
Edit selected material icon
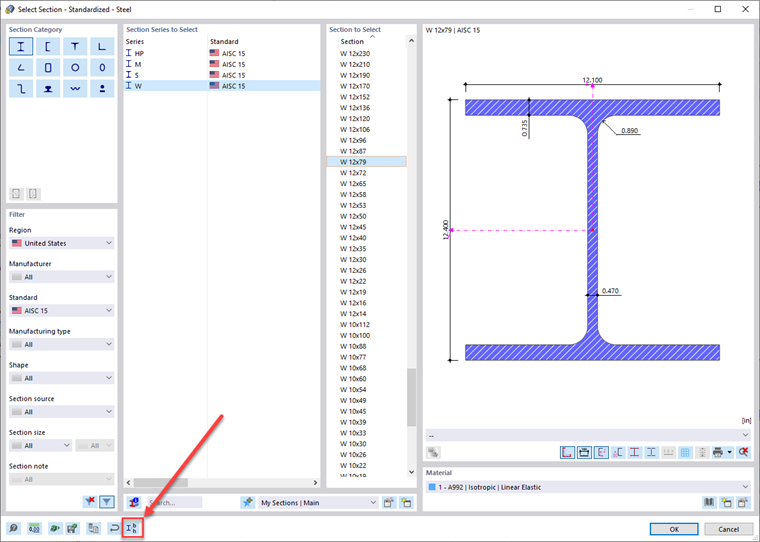pyautogui.click(x=743, y=502)
